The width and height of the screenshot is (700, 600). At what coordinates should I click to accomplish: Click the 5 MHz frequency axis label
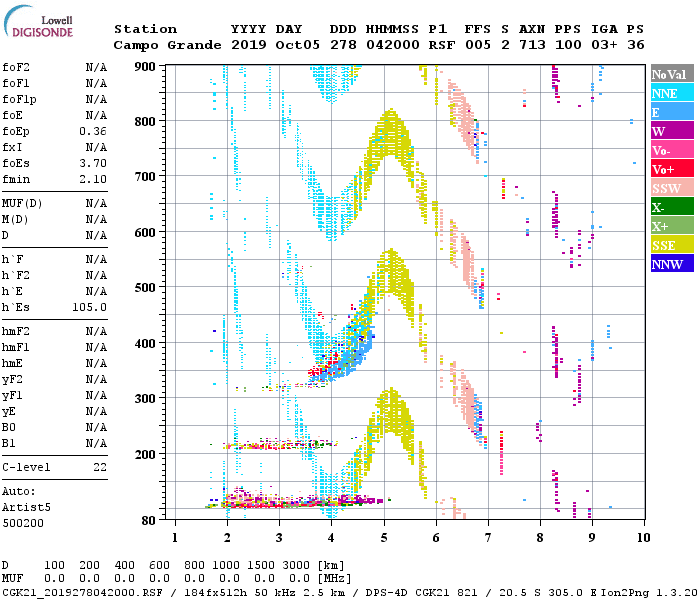[x=384, y=538]
